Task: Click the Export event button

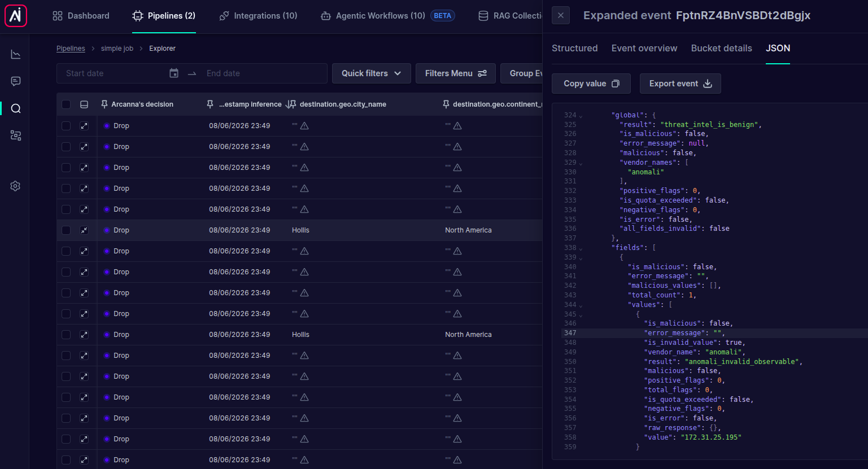Action: (681, 84)
